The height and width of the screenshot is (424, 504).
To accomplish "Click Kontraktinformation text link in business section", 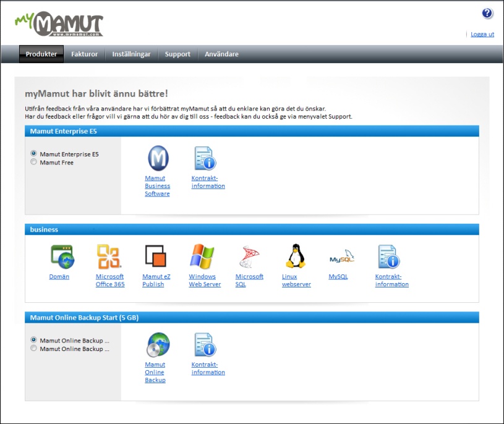I will coord(392,280).
